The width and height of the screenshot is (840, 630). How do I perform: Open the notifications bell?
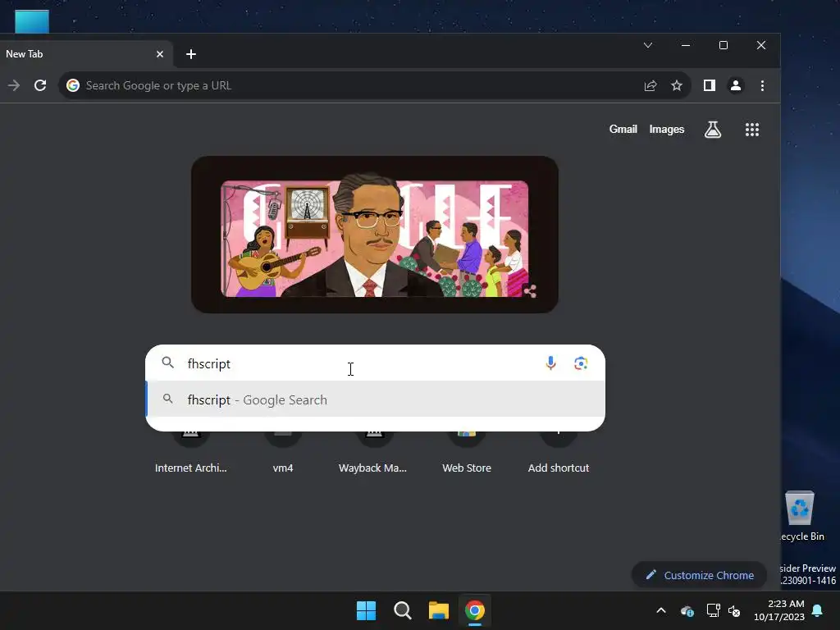click(x=818, y=610)
